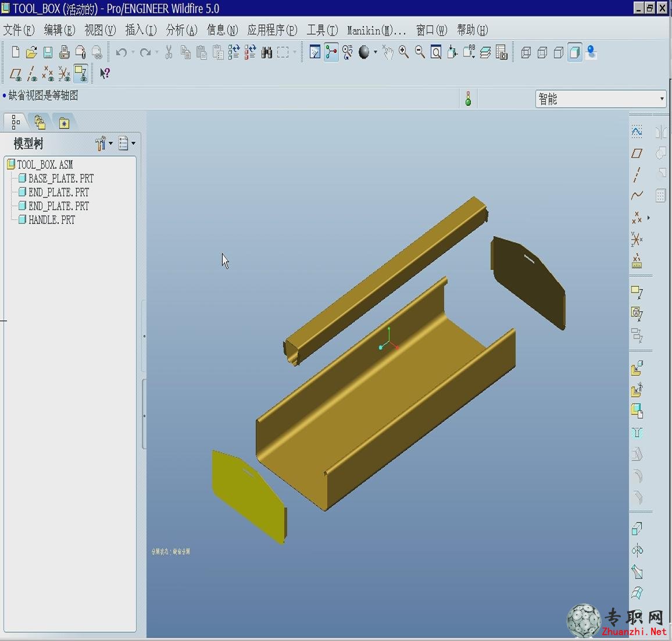This screenshot has height=641, width=672.
Task: Open the Undo history dropdown arrow
Action: point(133,52)
